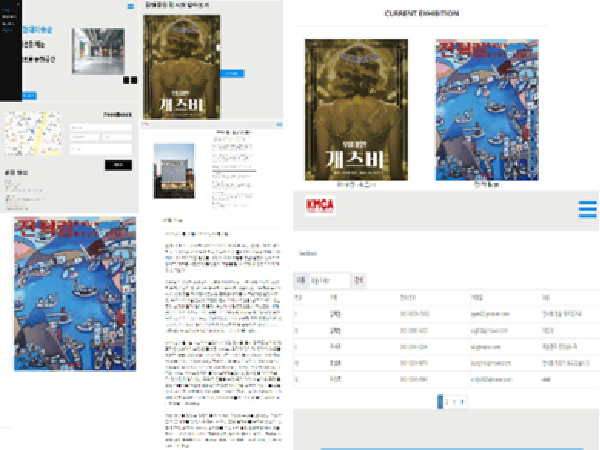Open the blue harbor painting poster under Current Exhibition
The image size is (600, 450).
click(x=487, y=109)
